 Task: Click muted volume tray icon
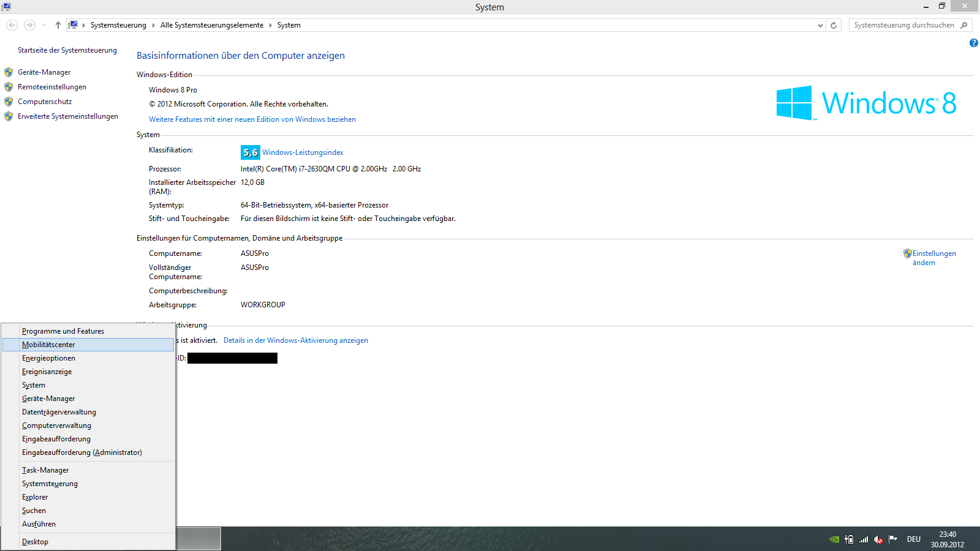(x=878, y=539)
